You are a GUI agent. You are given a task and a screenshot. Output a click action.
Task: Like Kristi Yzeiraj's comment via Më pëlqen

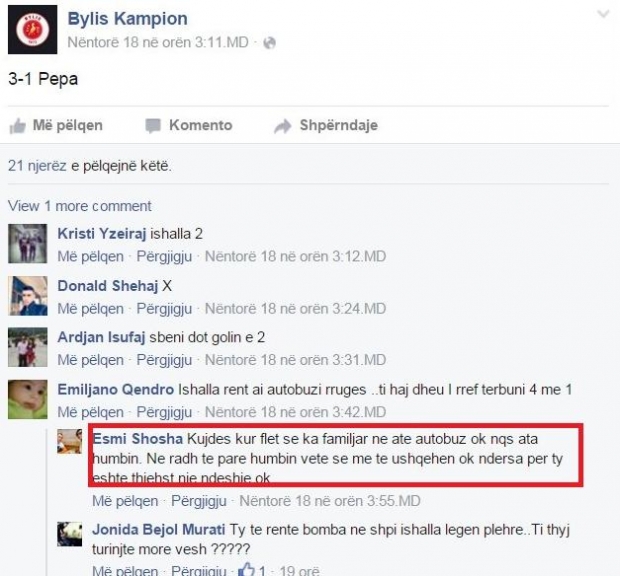click(91, 257)
